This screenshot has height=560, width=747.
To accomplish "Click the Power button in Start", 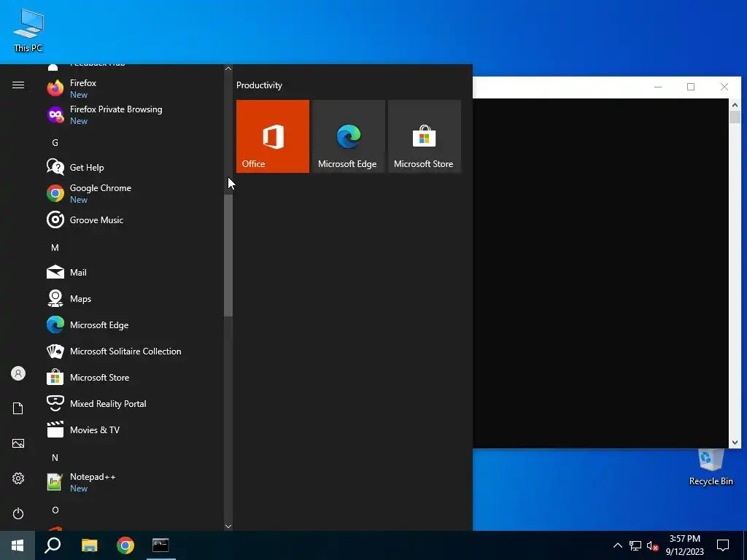I will 18,513.
